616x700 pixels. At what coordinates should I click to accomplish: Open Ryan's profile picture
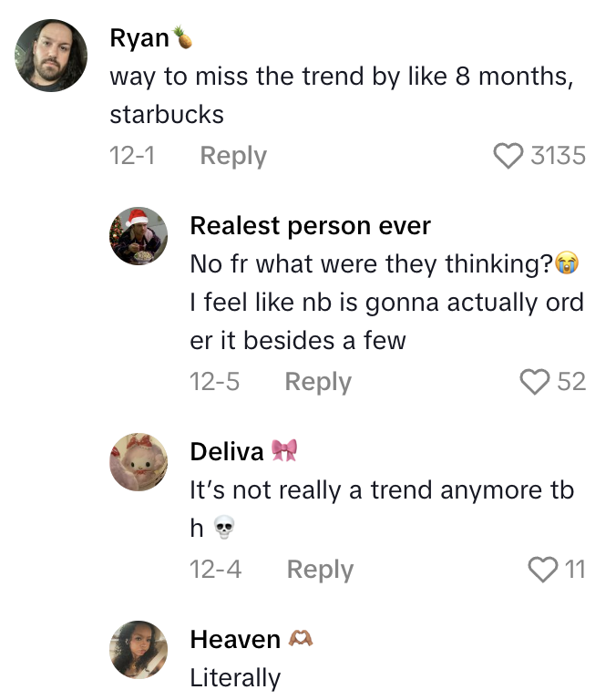51,56
